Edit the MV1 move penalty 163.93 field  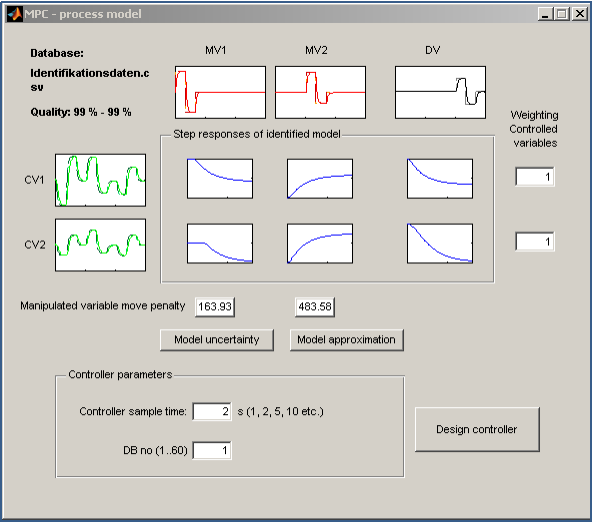[215, 307]
